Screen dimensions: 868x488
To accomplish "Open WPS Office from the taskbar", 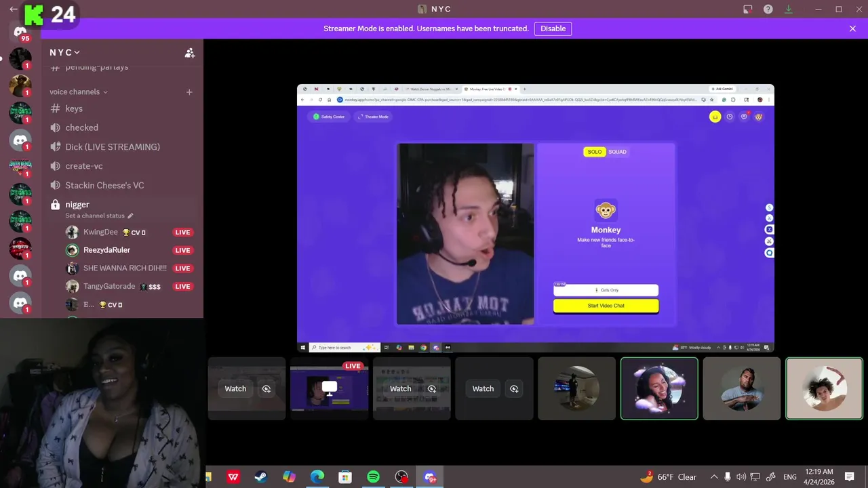I will 233,477.
